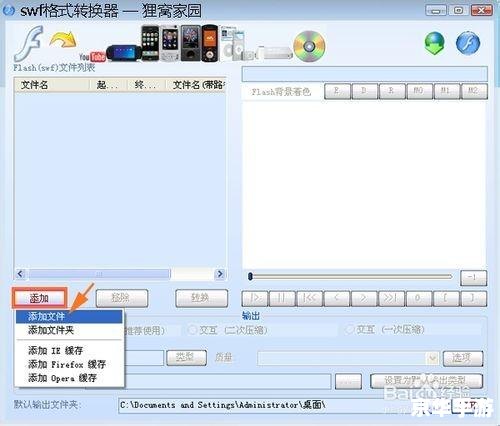
Task: Select the 交互 (二次压缩) radio option
Action: click(x=227, y=330)
